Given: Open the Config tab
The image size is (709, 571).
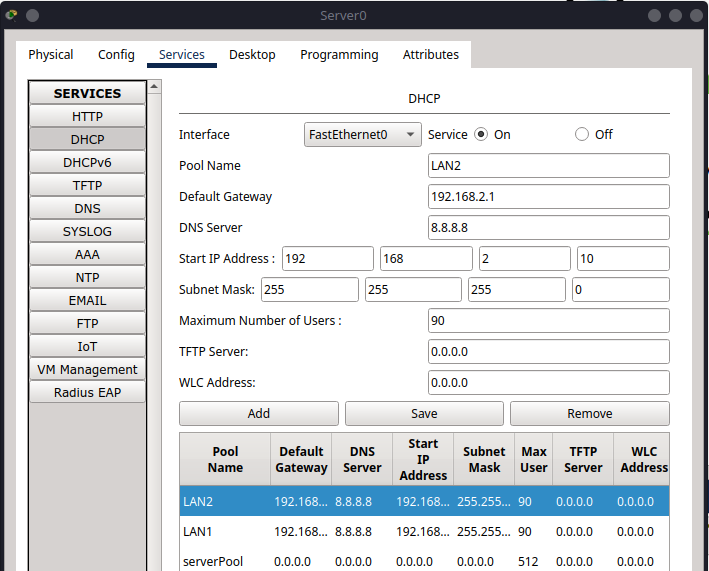Looking at the screenshot, I should (116, 55).
